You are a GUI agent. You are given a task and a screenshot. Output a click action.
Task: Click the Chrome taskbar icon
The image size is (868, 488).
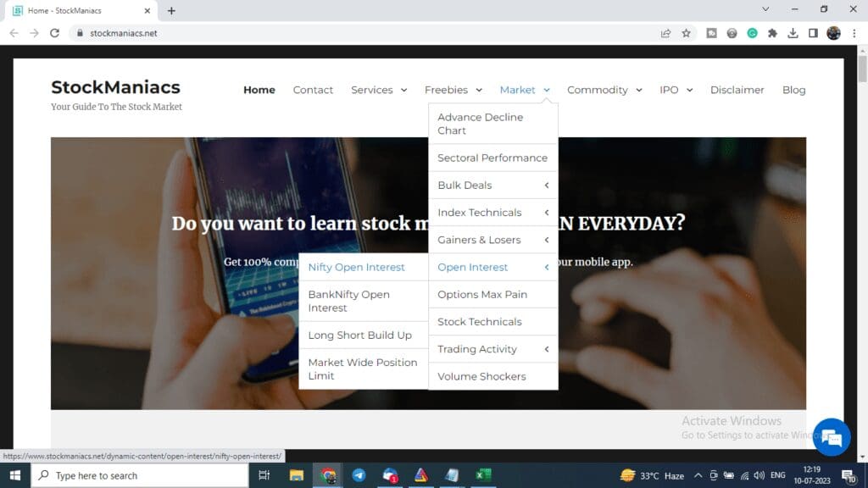tap(328, 475)
